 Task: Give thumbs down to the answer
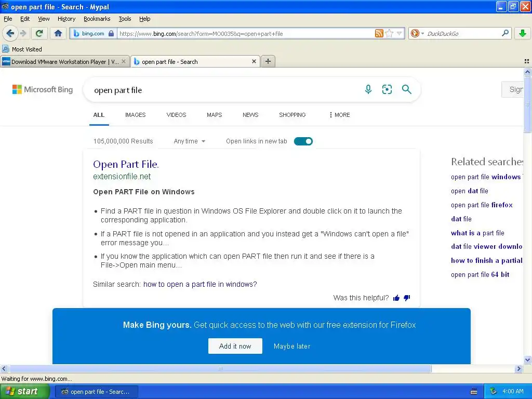pyautogui.click(x=407, y=298)
